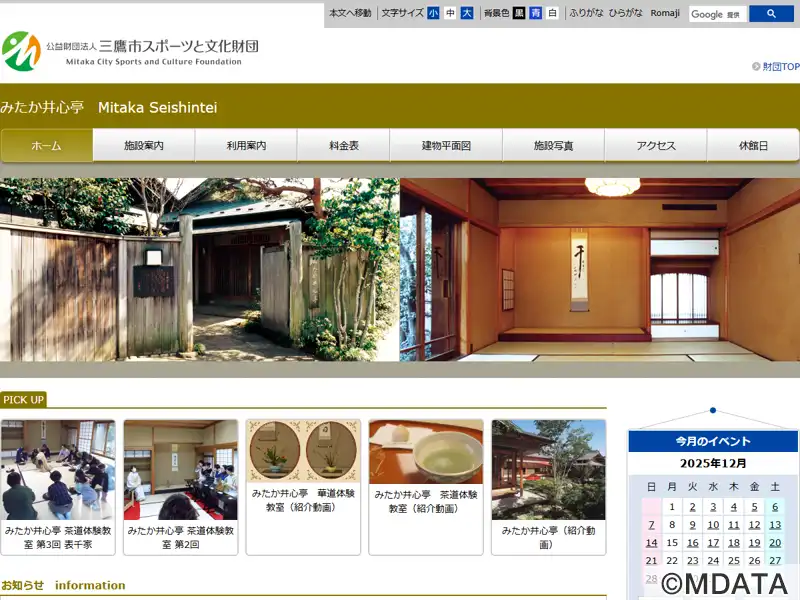This screenshot has width=800, height=600.
Task: Select December 10 in event calendar
Action: pyautogui.click(x=713, y=525)
